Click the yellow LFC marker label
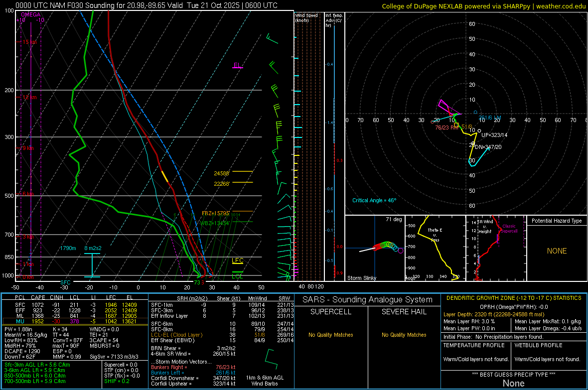The image size is (588, 390). (237, 260)
